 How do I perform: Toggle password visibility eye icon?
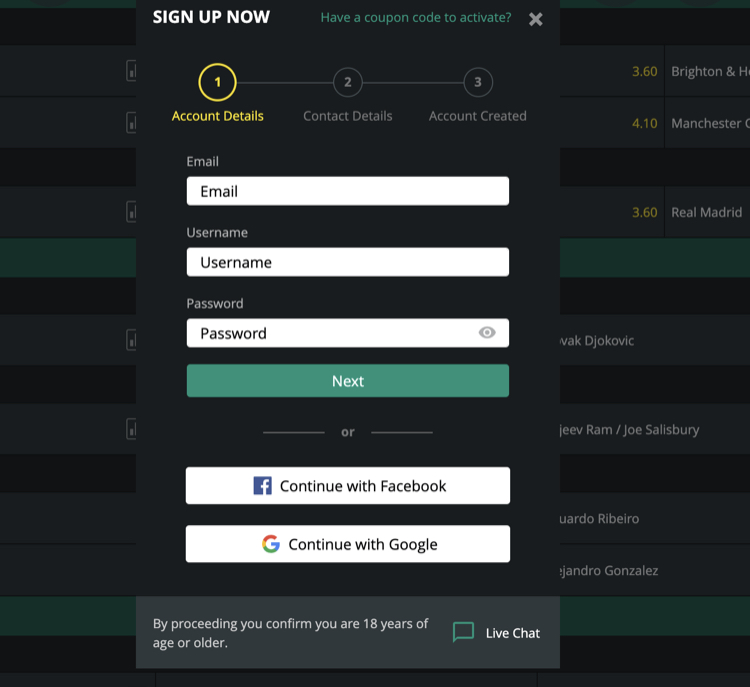coord(487,332)
